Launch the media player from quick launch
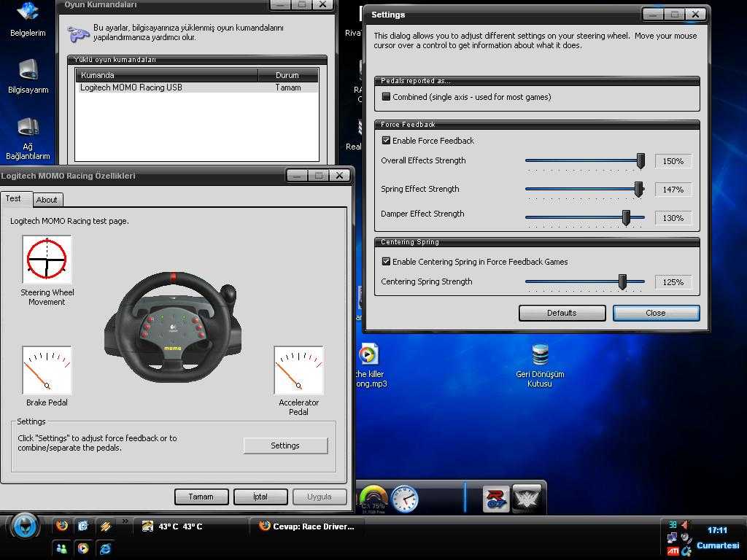The height and width of the screenshot is (560, 747). click(x=83, y=548)
